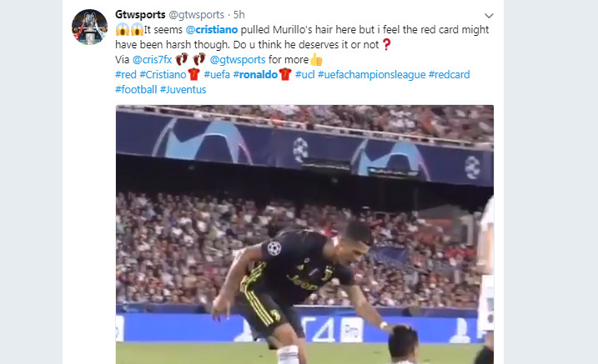The width and height of the screenshot is (598, 364).
Task: Open the #Cristiano hashtag
Action: pos(163,75)
